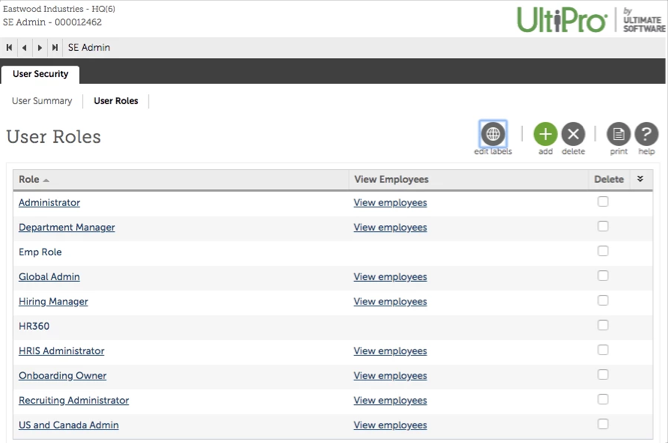
Task: Switch to the User Summary tab
Action: point(42,101)
